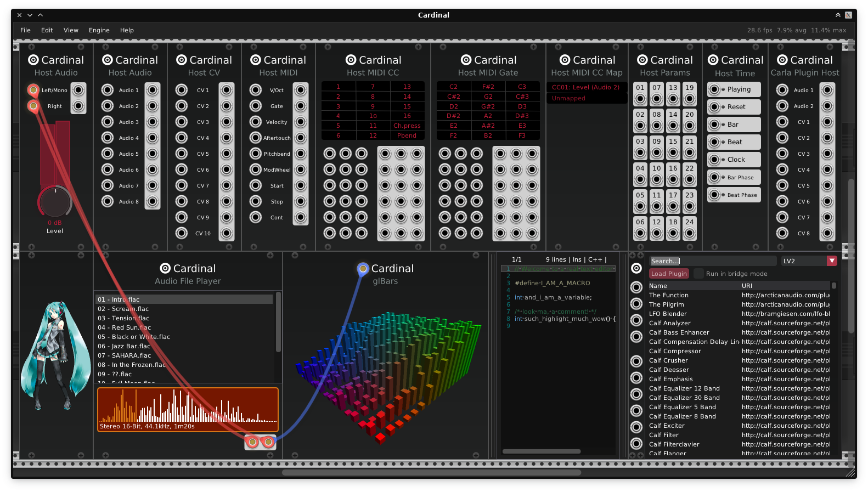Click the Reset jack on Host Time
Screen dimensions: 868x492
[x=714, y=106]
